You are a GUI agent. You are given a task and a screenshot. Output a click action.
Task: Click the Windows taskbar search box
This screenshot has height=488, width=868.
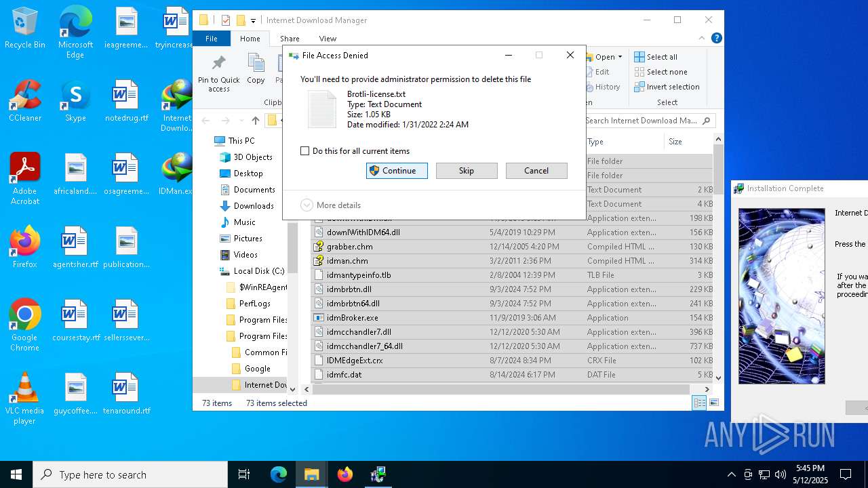click(130, 474)
